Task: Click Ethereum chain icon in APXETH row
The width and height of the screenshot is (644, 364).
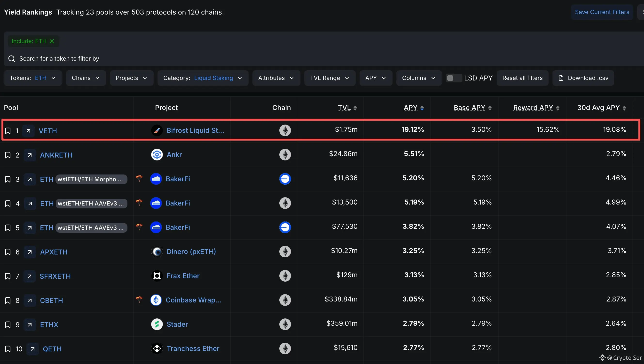Action: tap(285, 252)
